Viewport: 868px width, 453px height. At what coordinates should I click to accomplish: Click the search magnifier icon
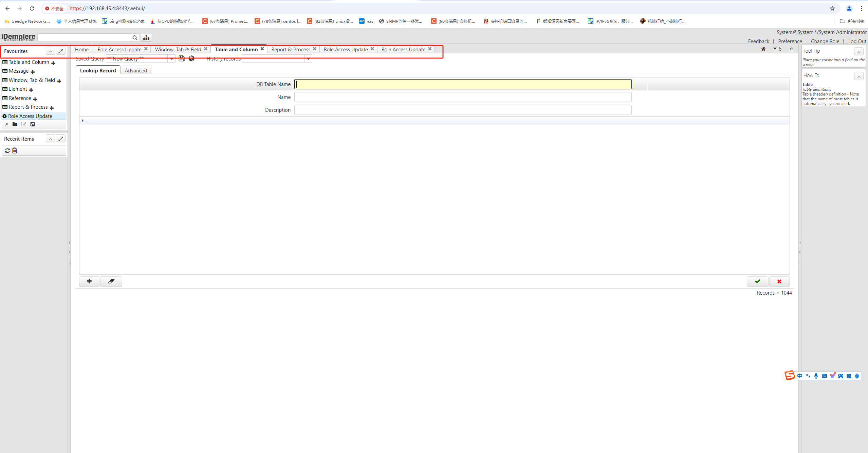pyautogui.click(x=135, y=38)
